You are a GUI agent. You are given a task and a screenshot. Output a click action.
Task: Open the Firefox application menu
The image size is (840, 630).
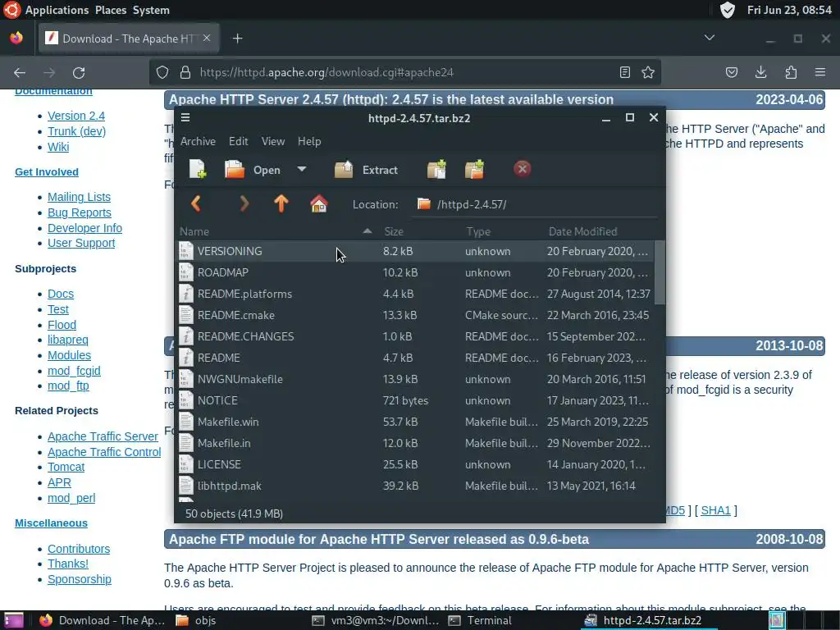[820, 72]
